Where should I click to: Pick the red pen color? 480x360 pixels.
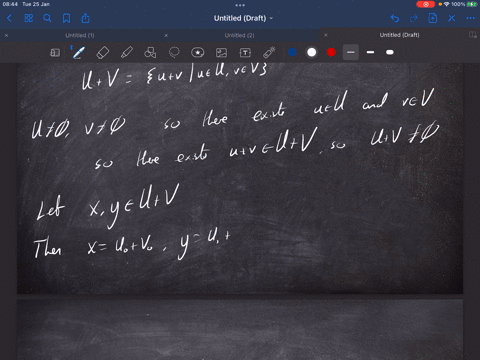[x=331, y=52]
